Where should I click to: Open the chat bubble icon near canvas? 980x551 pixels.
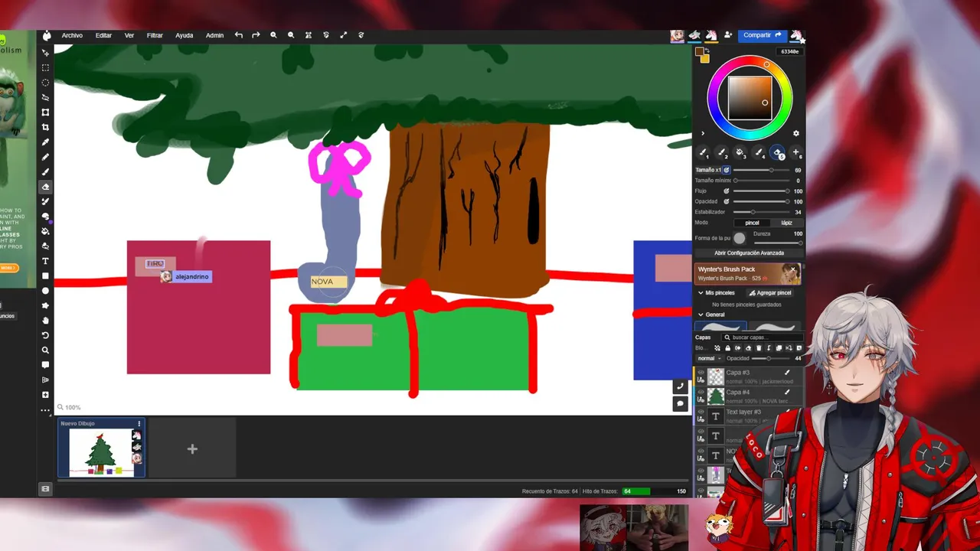point(680,404)
